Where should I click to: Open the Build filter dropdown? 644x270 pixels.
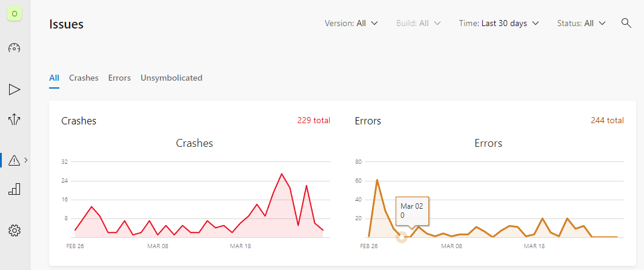[x=418, y=24]
